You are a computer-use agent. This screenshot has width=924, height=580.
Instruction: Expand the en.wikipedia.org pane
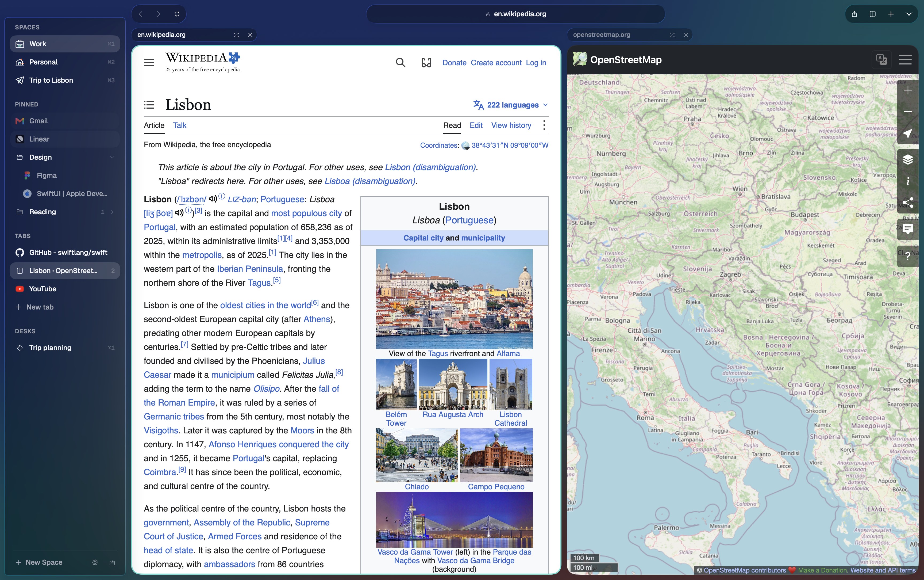click(x=236, y=35)
